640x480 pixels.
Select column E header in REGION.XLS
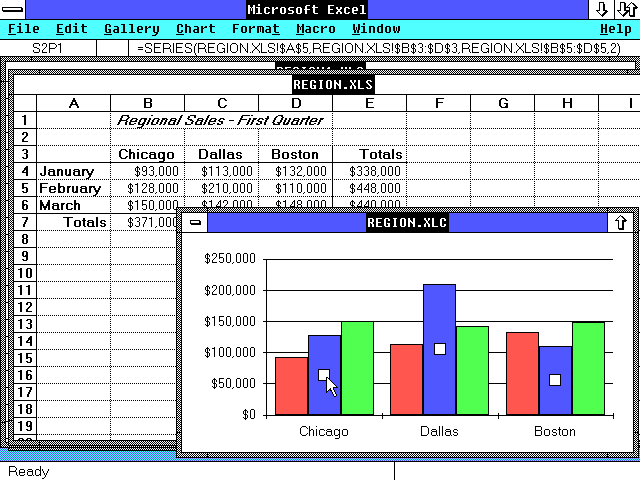tap(370, 103)
